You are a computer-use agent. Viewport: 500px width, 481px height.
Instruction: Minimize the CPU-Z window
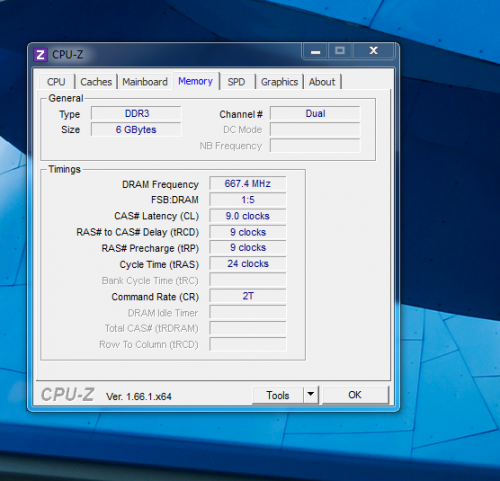point(315,51)
